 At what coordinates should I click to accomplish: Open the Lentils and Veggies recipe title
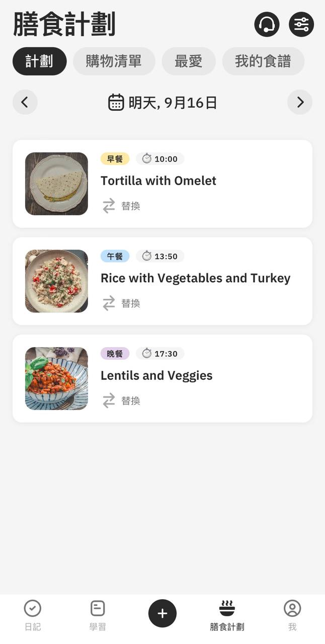pyautogui.click(x=156, y=375)
